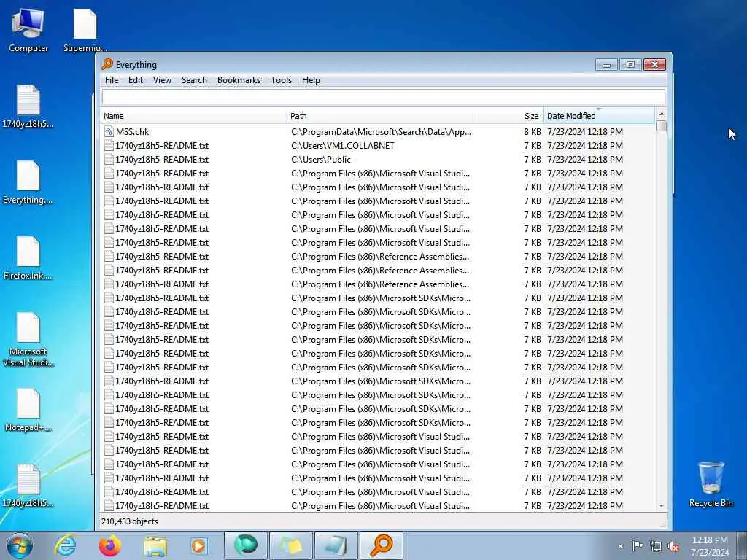Click the scroll up arrow of results list
The width and height of the screenshot is (747, 560).
click(661, 114)
